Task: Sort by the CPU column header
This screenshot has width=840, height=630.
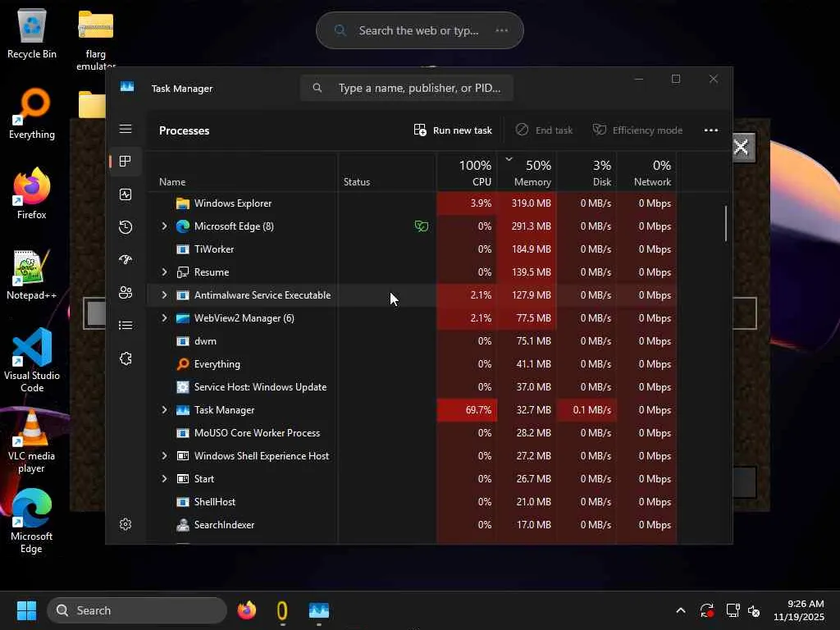Action: tap(467, 172)
